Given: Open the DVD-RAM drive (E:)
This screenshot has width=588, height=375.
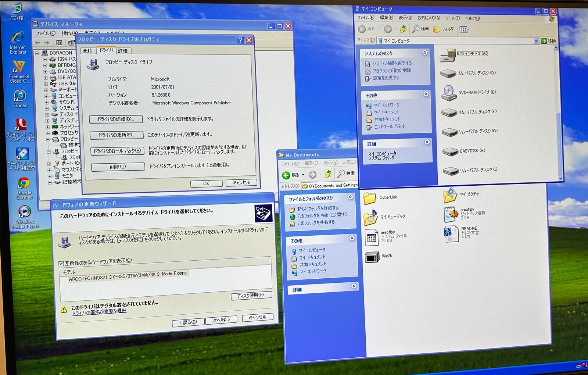Looking at the screenshot, I should point(469,93).
